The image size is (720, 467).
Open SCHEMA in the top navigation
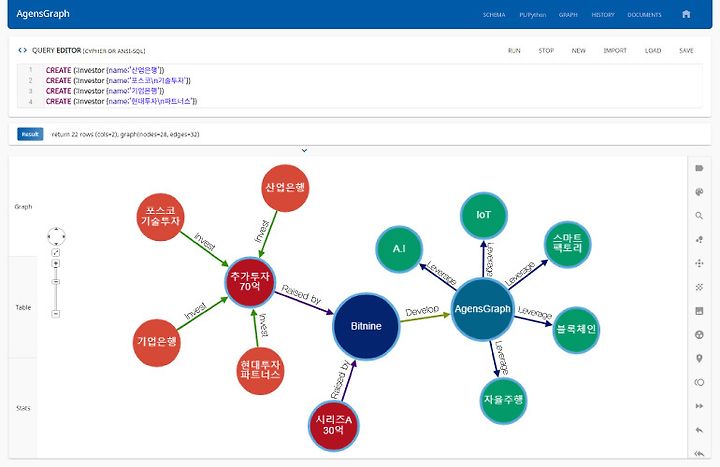click(494, 15)
